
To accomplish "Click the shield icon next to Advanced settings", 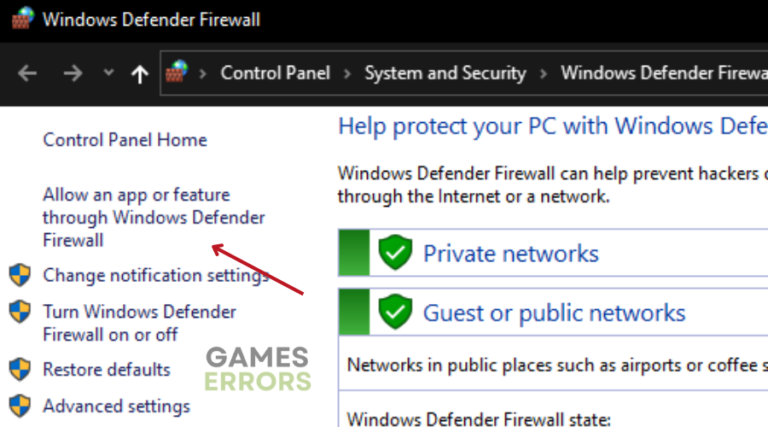I will [x=20, y=406].
